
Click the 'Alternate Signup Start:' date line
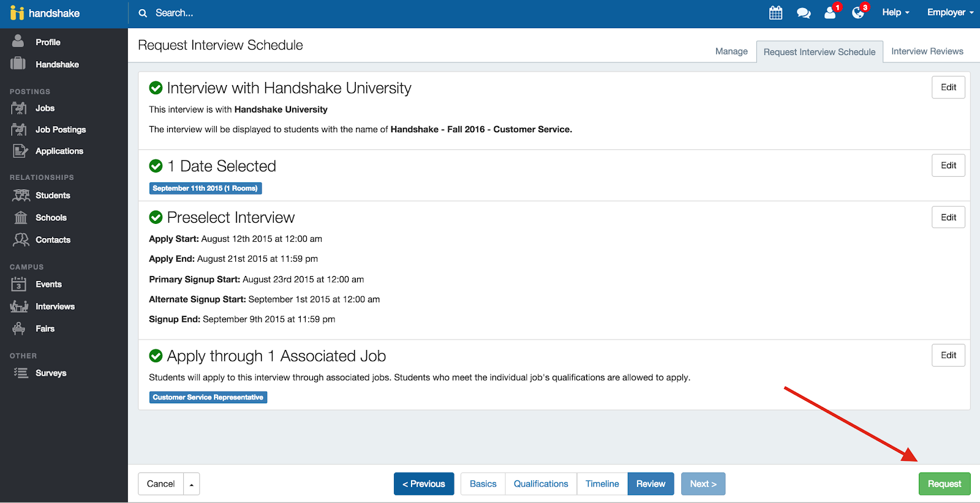click(265, 299)
